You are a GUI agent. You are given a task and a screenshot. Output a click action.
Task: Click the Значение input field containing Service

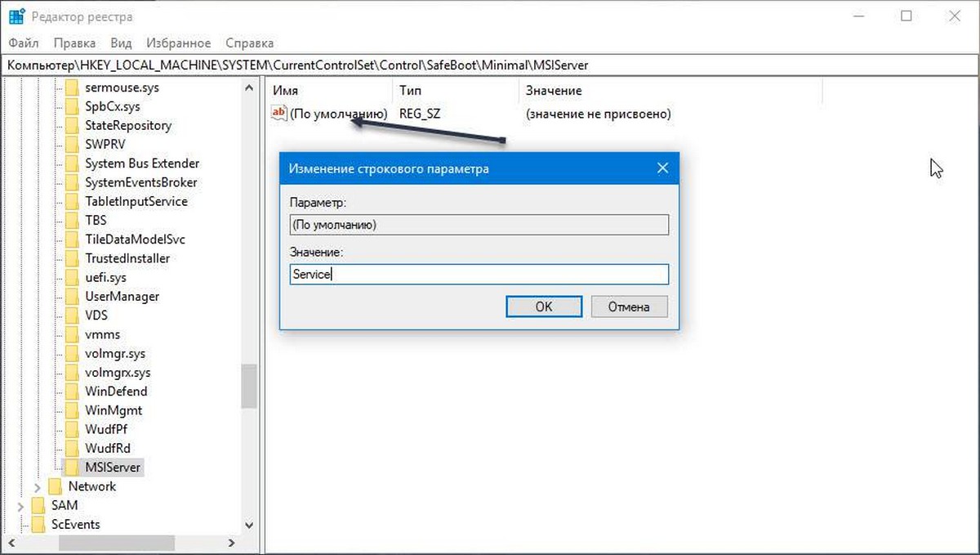[x=479, y=275]
